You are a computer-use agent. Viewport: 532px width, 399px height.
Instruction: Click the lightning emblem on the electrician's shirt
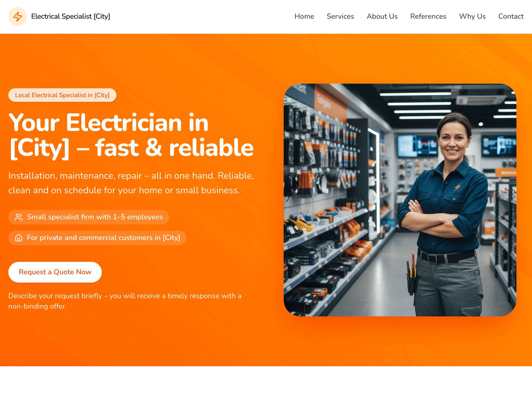(458, 187)
